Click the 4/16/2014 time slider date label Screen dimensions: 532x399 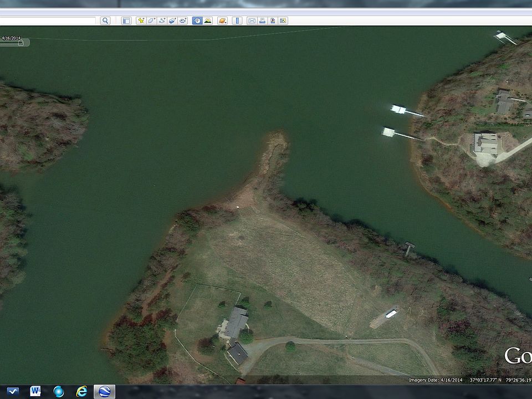[x=11, y=38]
